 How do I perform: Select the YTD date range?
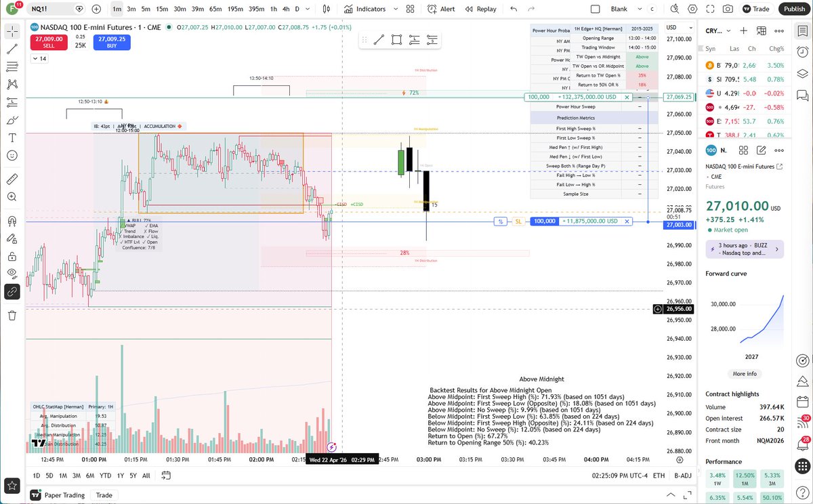105,476
